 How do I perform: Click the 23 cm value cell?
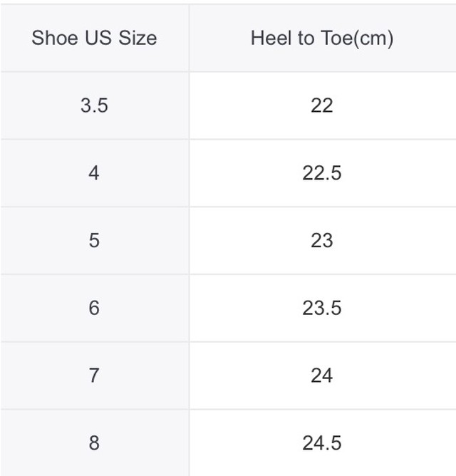click(x=323, y=240)
